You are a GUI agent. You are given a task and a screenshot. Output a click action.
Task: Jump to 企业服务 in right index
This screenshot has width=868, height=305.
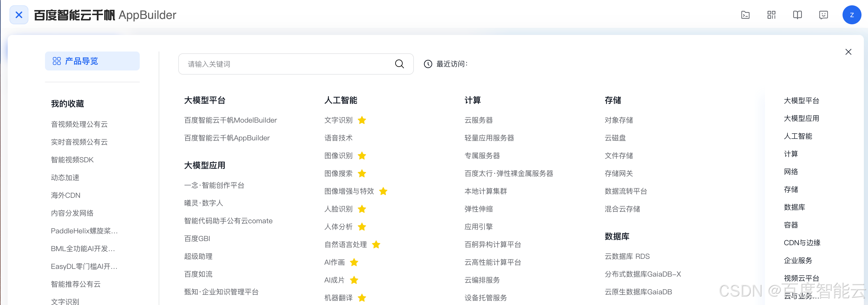798,261
